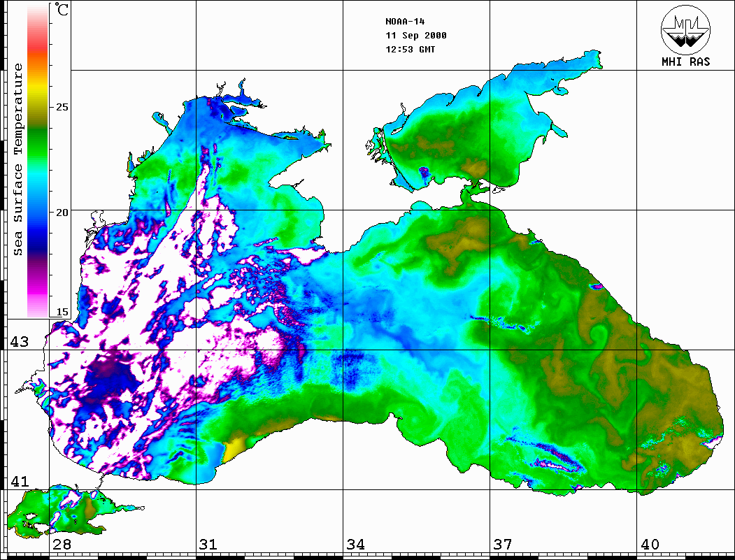Click latitude label 41
Image resolution: width=735 pixels, height=560 pixels.
(20, 481)
